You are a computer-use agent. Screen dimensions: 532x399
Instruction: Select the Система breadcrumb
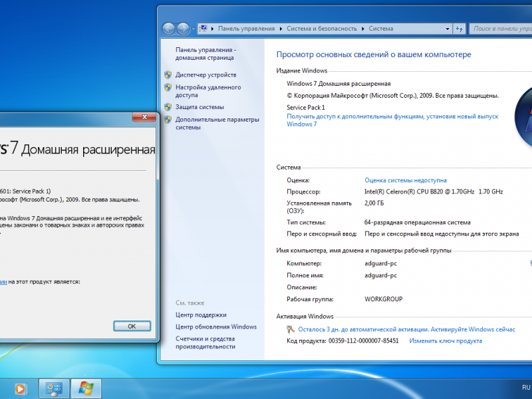[x=380, y=29]
